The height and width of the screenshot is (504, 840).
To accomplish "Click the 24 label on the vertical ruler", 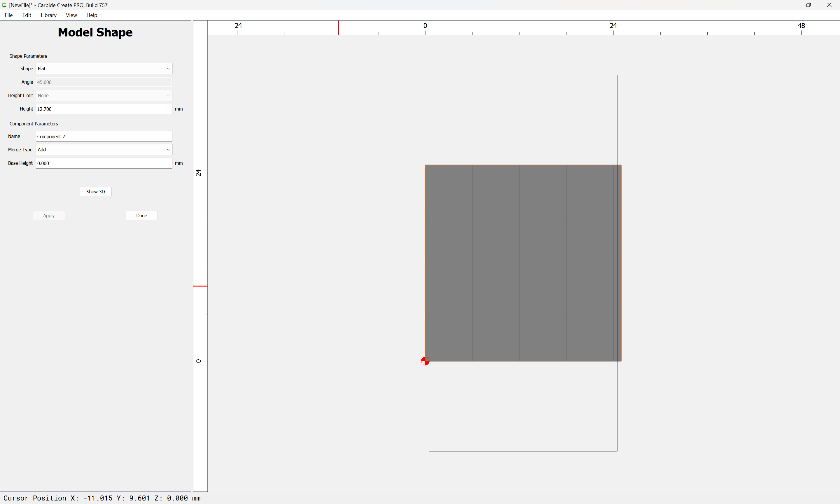I will click(x=198, y=173).
